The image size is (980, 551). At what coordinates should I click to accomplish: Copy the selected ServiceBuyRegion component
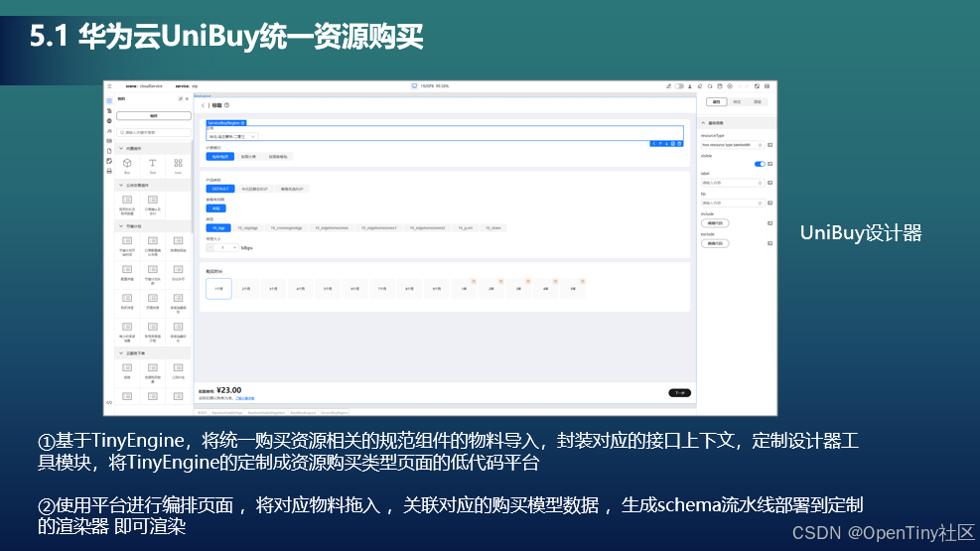[673, 144]
